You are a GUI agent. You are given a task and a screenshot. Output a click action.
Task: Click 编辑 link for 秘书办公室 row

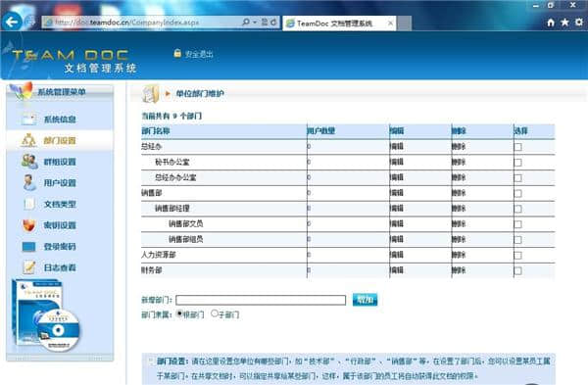[397, 162]
